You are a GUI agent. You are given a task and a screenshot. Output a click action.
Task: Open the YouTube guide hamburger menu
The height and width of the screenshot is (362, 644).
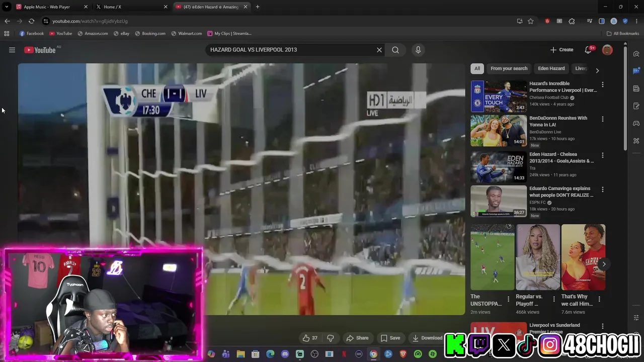pyautogui.click(x=12, y=50)
